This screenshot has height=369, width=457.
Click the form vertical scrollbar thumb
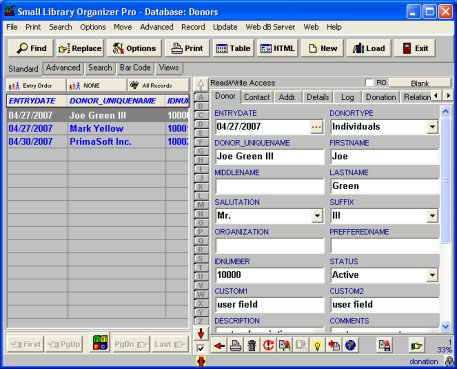pos(445,180)
